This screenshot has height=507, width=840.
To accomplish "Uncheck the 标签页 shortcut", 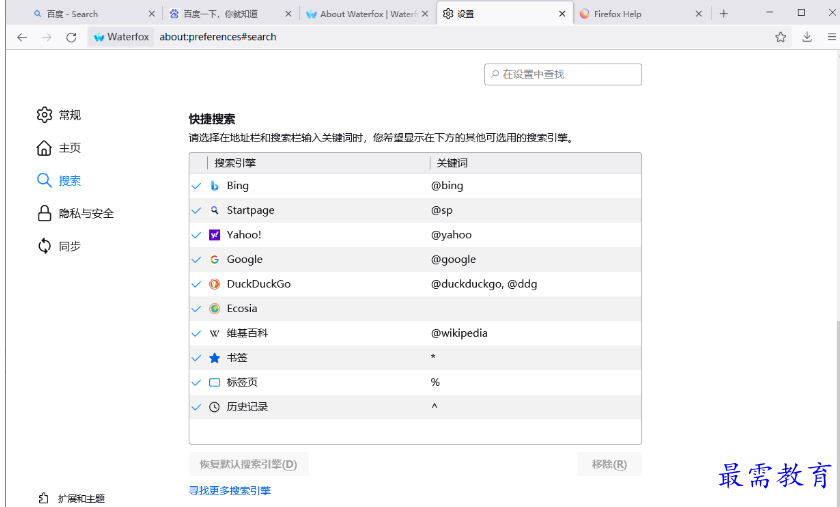I will [196, 382].
